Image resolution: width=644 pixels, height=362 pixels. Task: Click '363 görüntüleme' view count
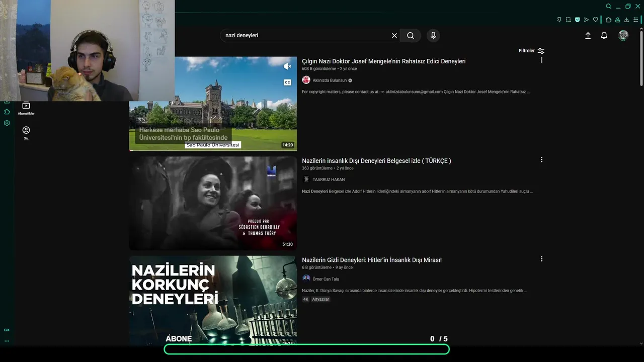click(x=317, y=168)
